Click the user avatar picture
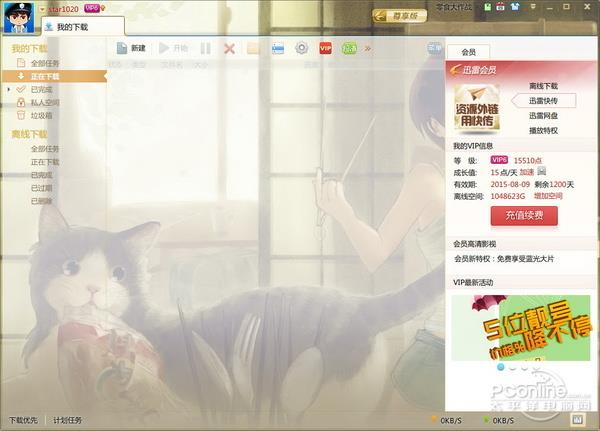600x431 pixels. point(19,17)
